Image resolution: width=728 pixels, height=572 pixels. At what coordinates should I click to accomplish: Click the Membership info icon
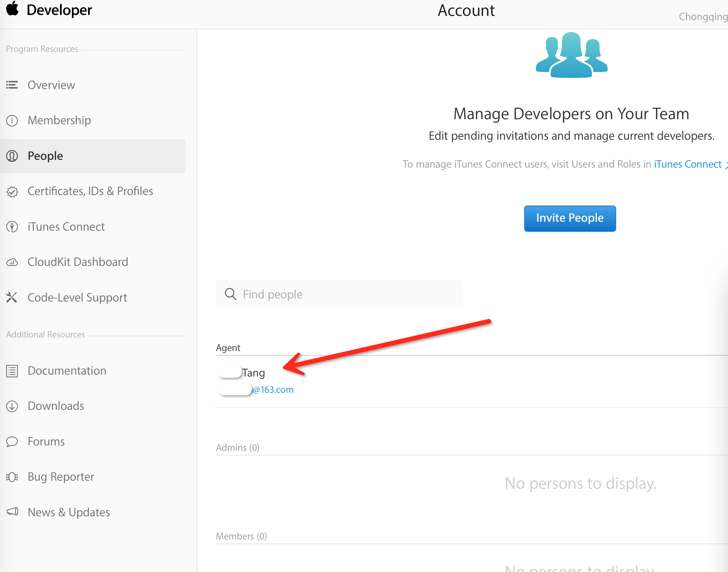tap(12, 121)
